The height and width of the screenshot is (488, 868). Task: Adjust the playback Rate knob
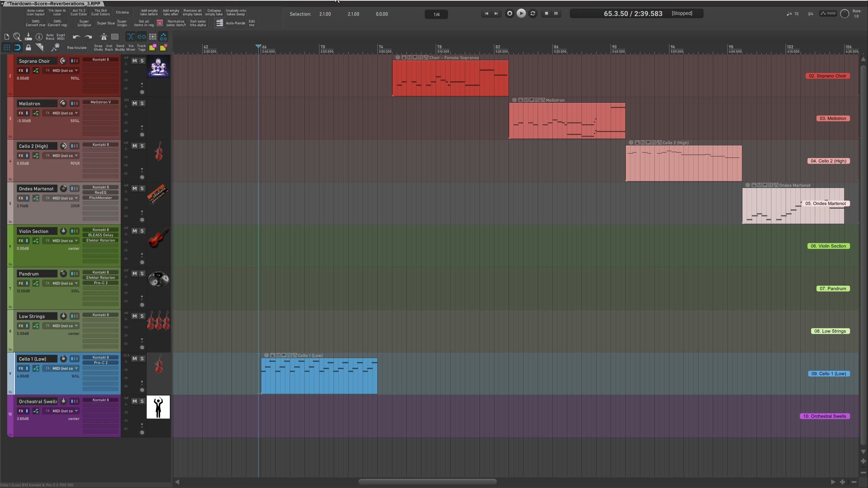(x=844, y=14)
